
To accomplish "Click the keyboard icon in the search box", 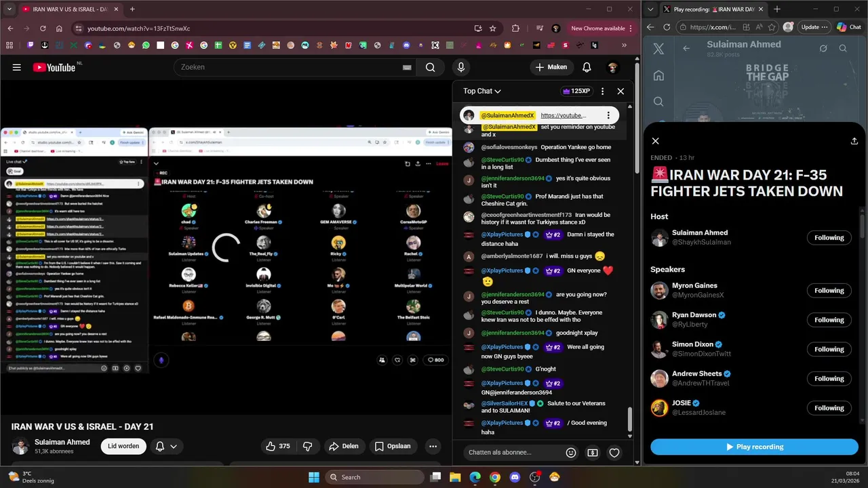I will tap(407, 67).
